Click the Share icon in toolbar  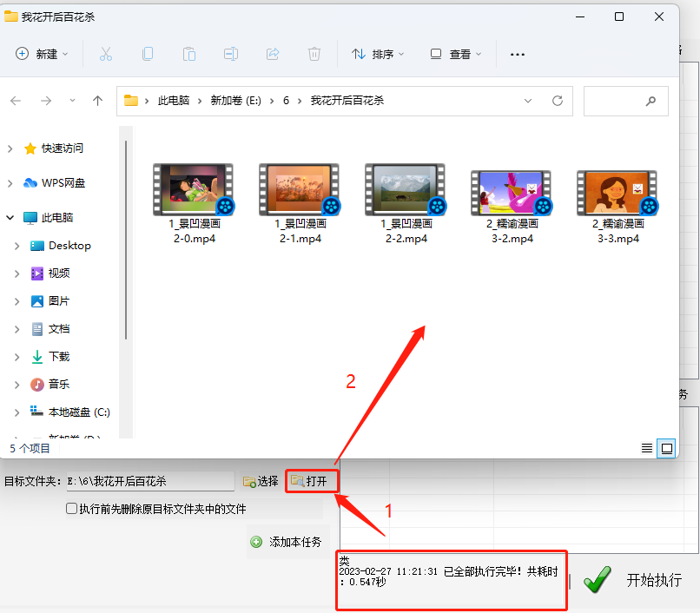(273, 54)
